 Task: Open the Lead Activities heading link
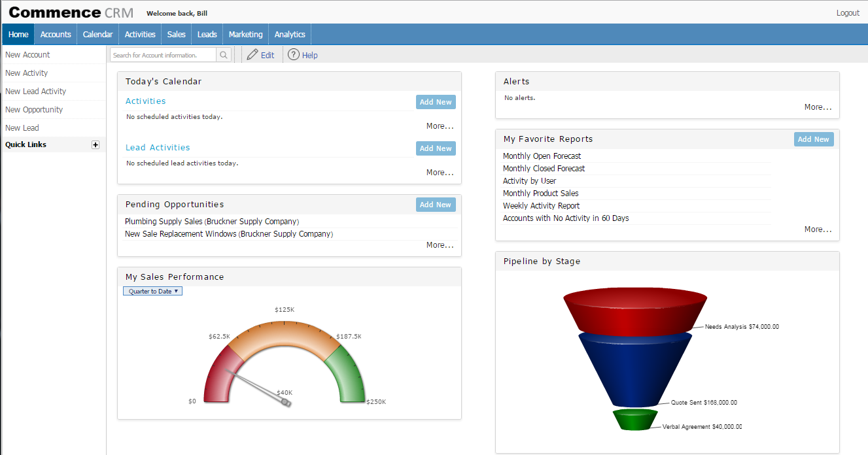158,148
